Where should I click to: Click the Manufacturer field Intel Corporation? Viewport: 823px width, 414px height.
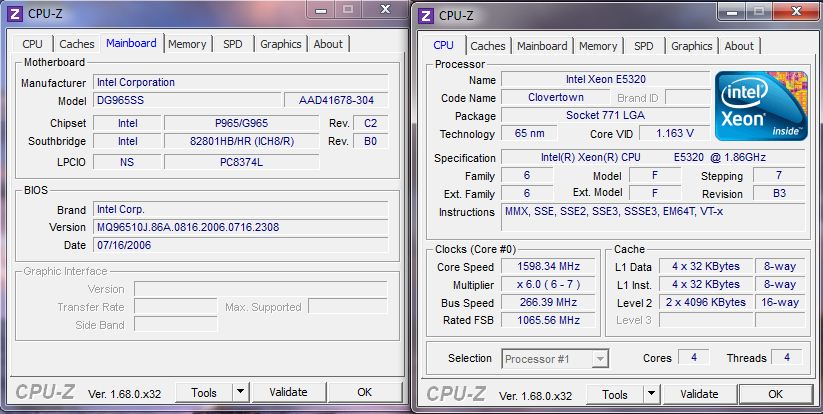point(240,82)
